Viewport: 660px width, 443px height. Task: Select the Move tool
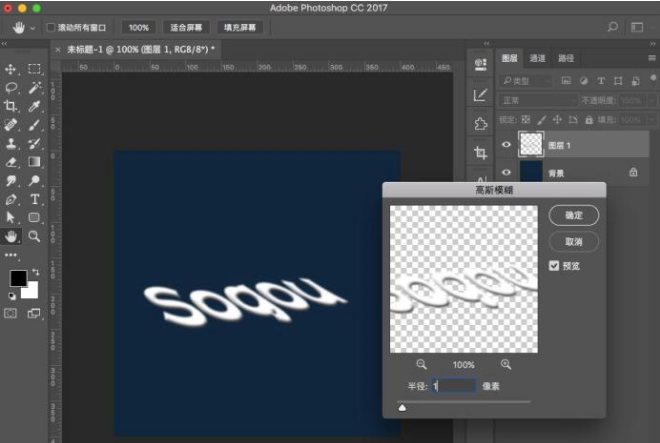[x=12, y=69]
